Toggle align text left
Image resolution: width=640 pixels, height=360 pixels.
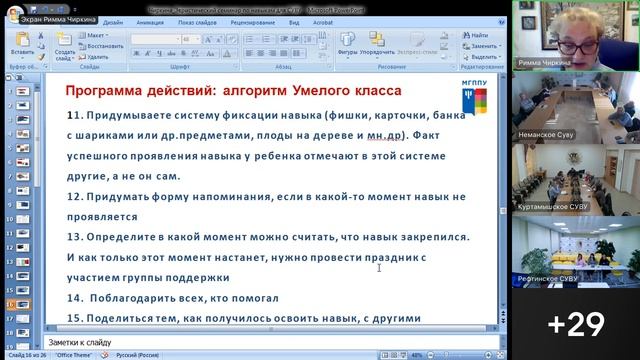click(x=249, y=53)
